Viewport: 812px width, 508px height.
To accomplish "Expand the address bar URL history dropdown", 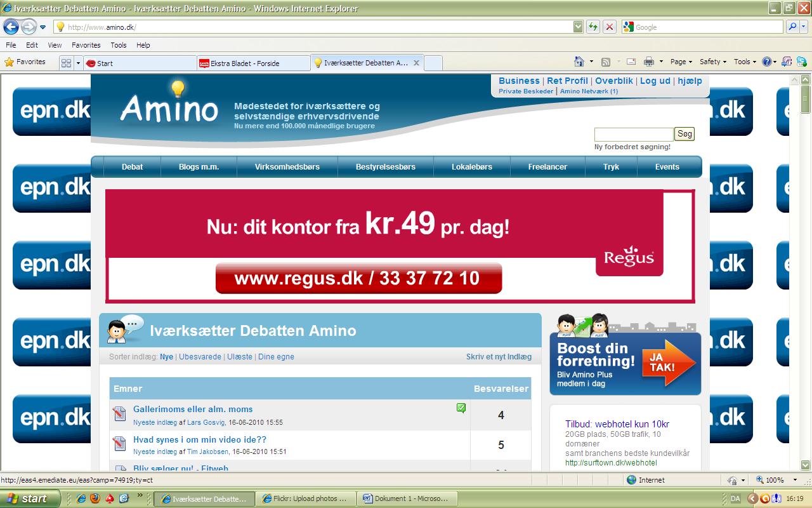I will pos(578,27).
